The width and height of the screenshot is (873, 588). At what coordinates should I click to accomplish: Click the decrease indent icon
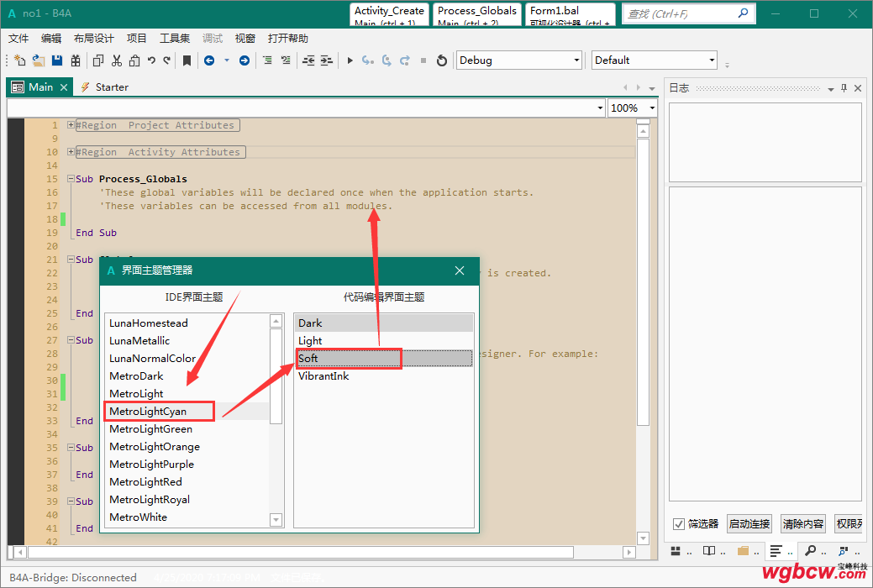click(x=308, y=60)
